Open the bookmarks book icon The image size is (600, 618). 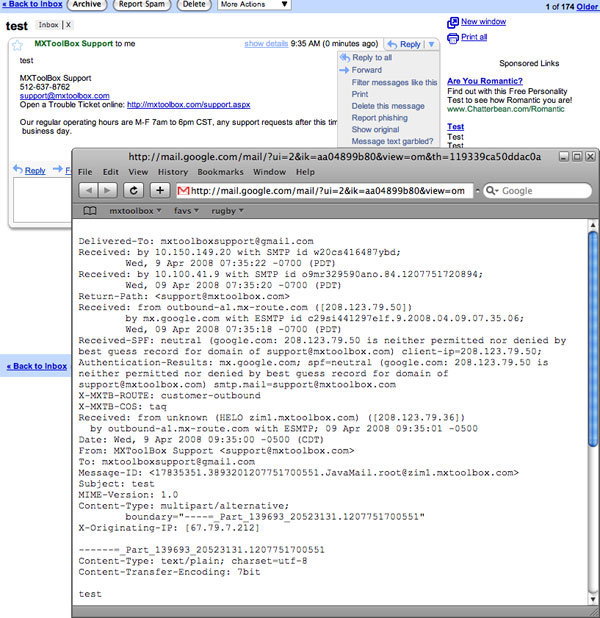pyautogui.click(x=90, y=211)
